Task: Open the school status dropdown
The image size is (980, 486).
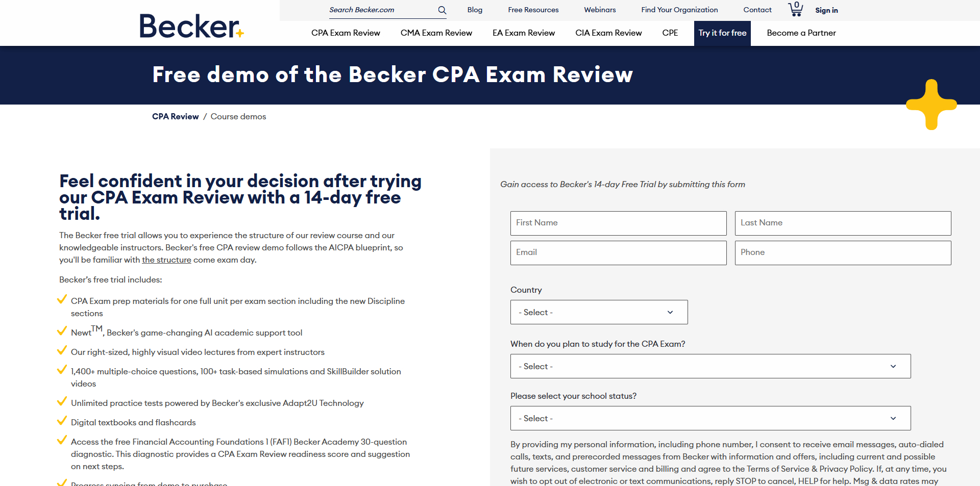Action: tap(710, 418)
